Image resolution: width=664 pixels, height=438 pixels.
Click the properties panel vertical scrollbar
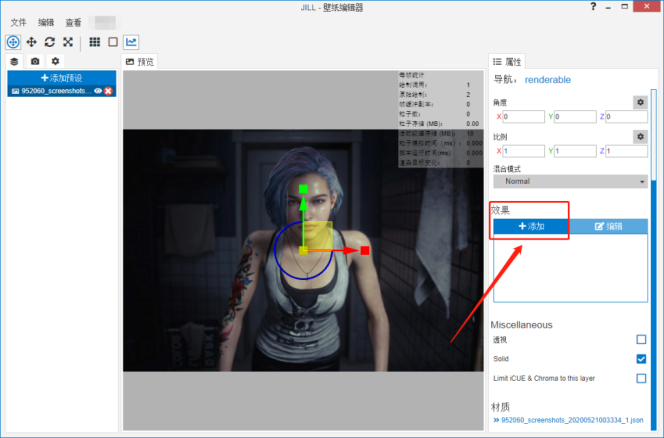click(x=653, y=259)
